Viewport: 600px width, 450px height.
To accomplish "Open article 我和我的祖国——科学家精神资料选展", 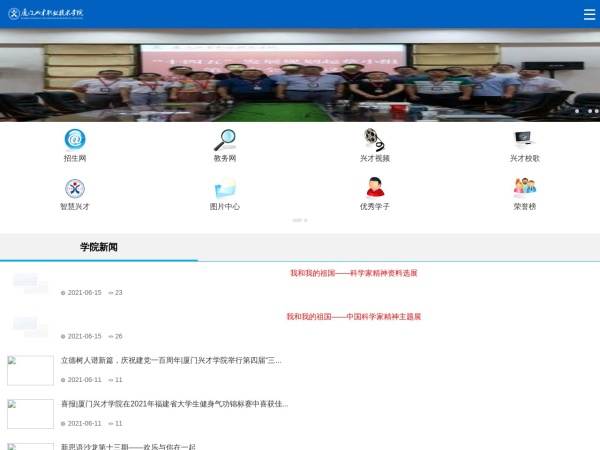I will tap(354, 273).
